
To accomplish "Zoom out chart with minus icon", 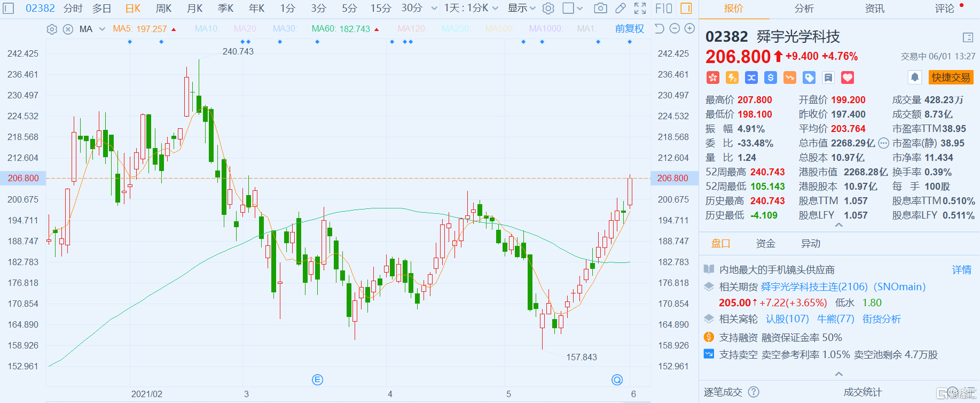I will 675,28.
